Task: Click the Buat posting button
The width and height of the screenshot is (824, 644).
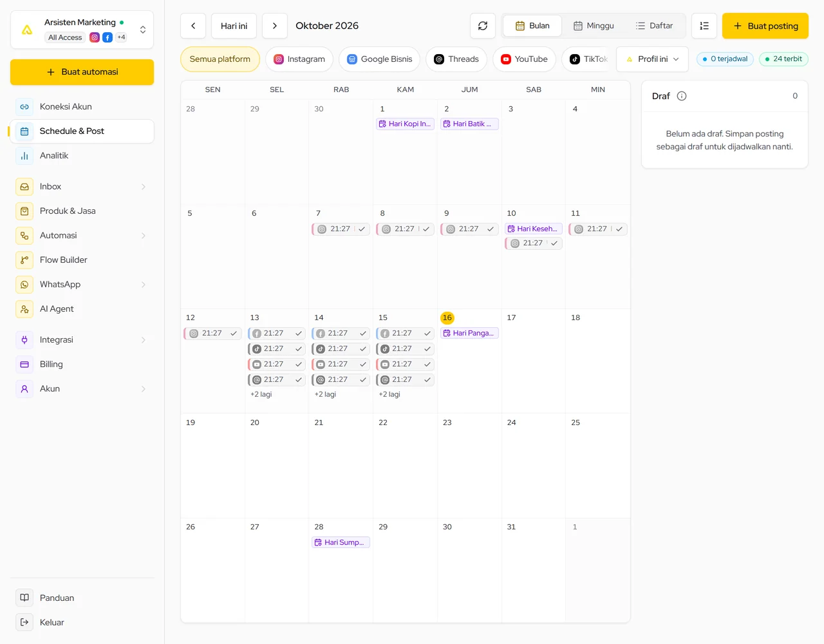Action: tap(765, 26)
